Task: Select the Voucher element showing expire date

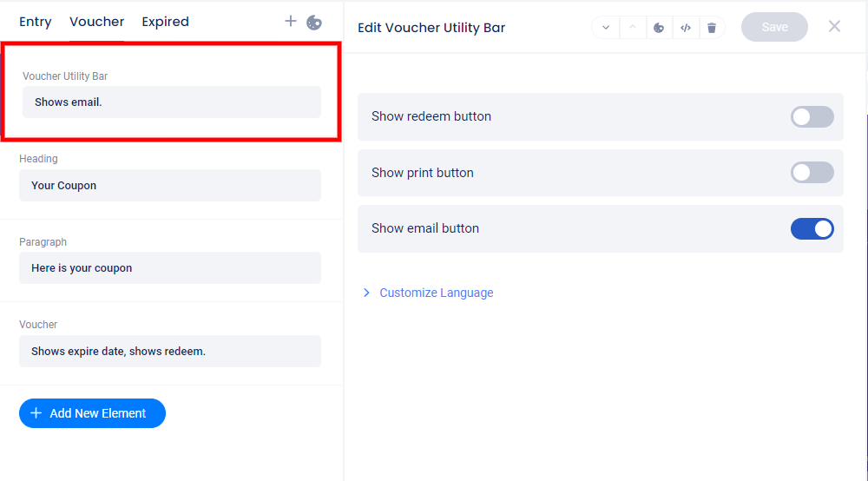Action: (170, 351)
